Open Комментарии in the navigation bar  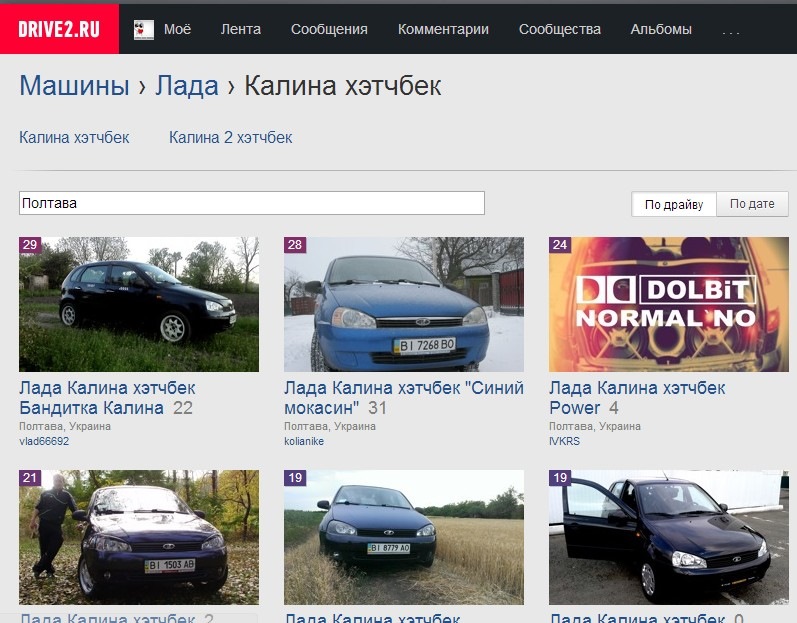coord(443,29)
